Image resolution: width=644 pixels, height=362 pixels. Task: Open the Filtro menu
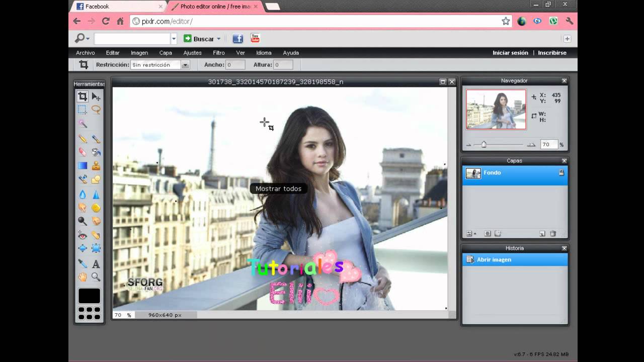[219, 53]
